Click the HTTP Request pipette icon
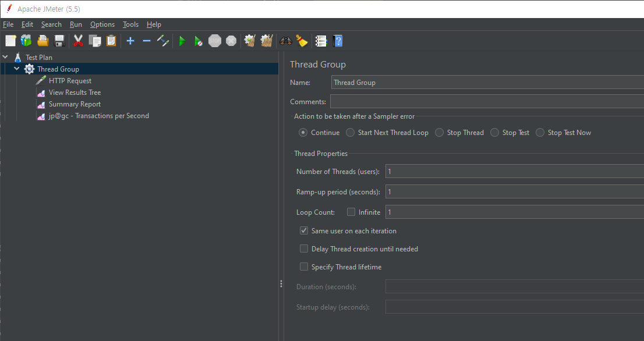Image resolution: width=644 pixels, height=341 pixels. click(x=41, y=80)
